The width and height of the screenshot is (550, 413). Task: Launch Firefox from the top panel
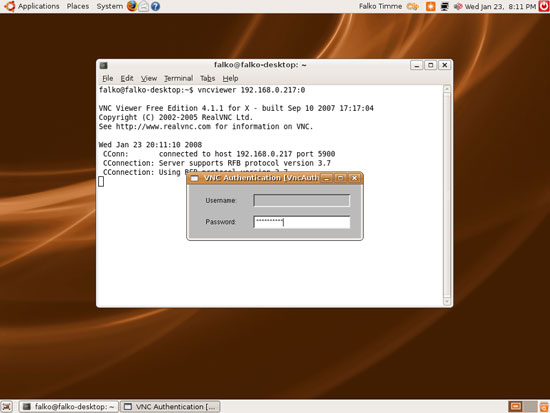(132, 6)
